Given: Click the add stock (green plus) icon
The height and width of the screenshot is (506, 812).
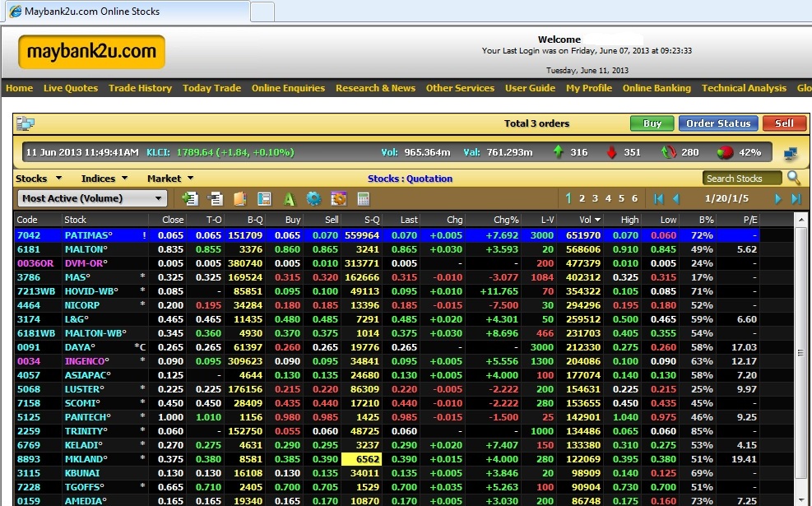Looking at the screenshot, I should tap(190, 198).
